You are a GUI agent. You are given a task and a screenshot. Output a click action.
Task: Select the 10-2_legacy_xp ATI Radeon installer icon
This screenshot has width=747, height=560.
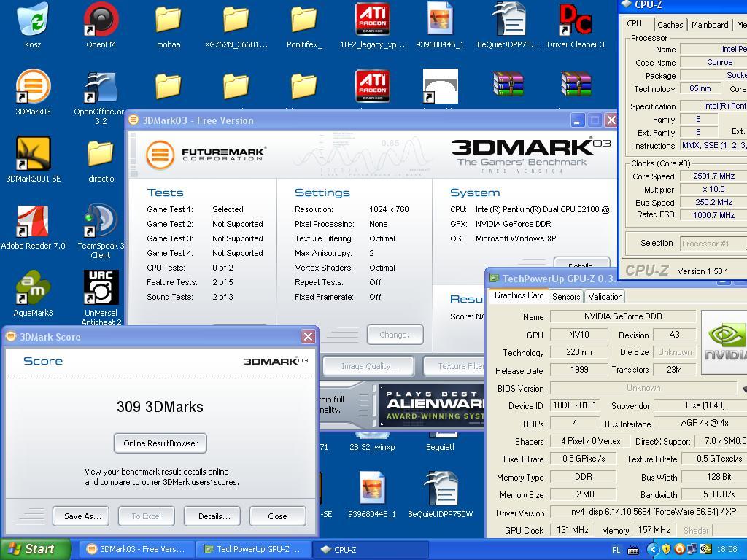[373, 26]
